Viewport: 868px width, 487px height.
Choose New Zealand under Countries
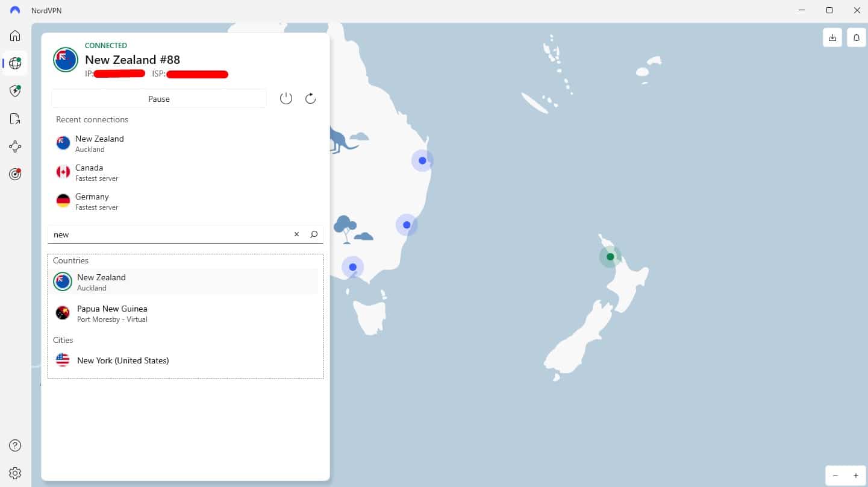click(186, 281)
